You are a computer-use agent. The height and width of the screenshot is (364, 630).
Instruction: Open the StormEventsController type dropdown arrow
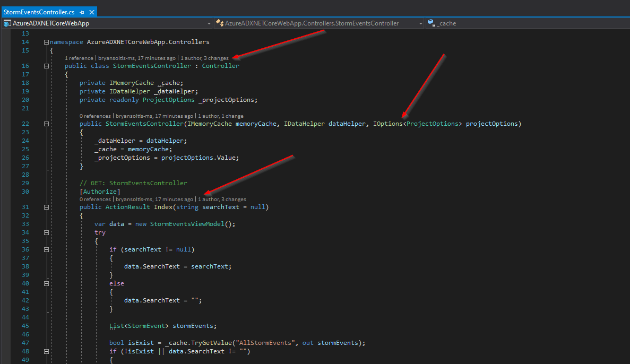point(420,23)
